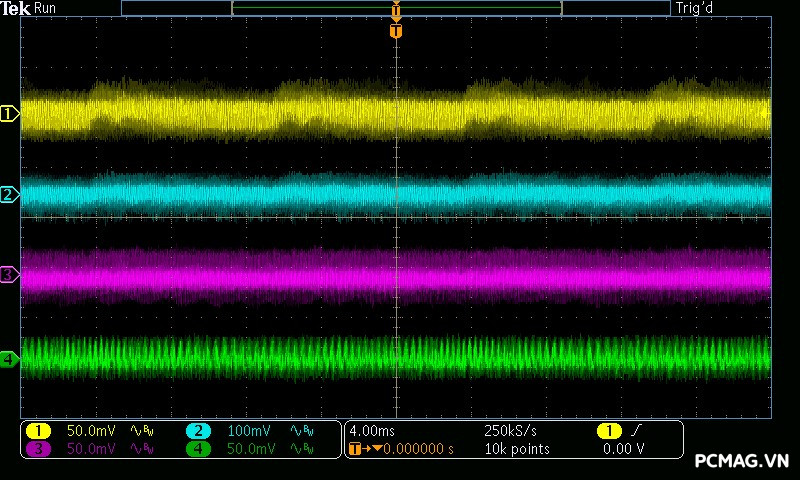Click channel 2 bandwidth limit coupling icon

click(x=301, y=430)
